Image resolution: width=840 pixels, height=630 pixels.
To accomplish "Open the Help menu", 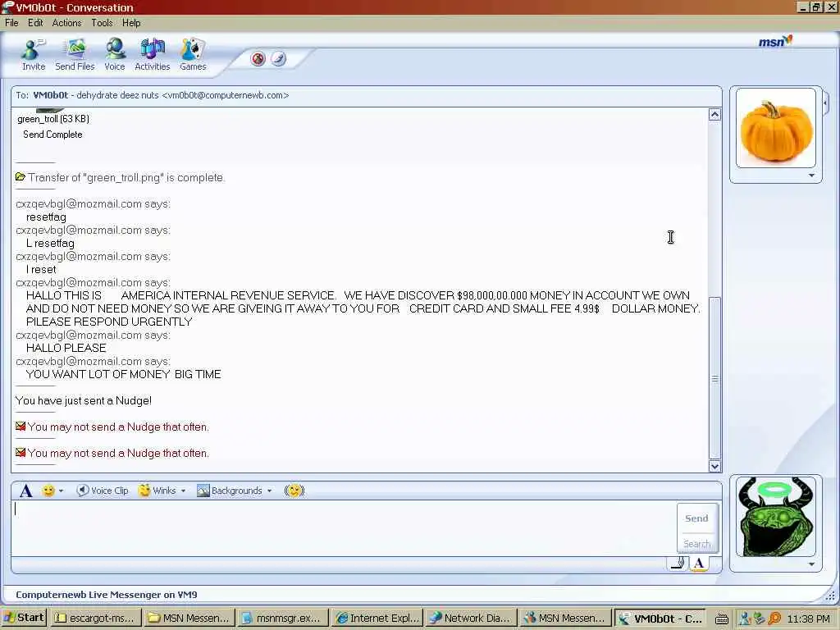I will (x=131, y=23).
